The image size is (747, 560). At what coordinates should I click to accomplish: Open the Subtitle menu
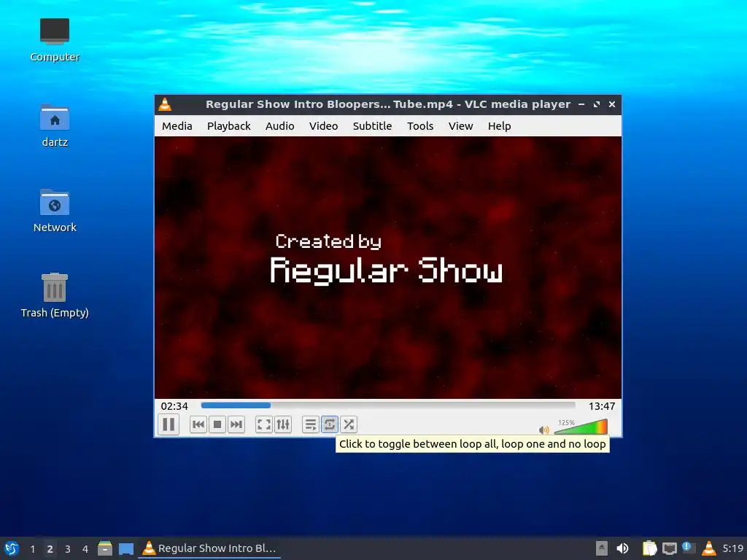[x=372, y=126]
